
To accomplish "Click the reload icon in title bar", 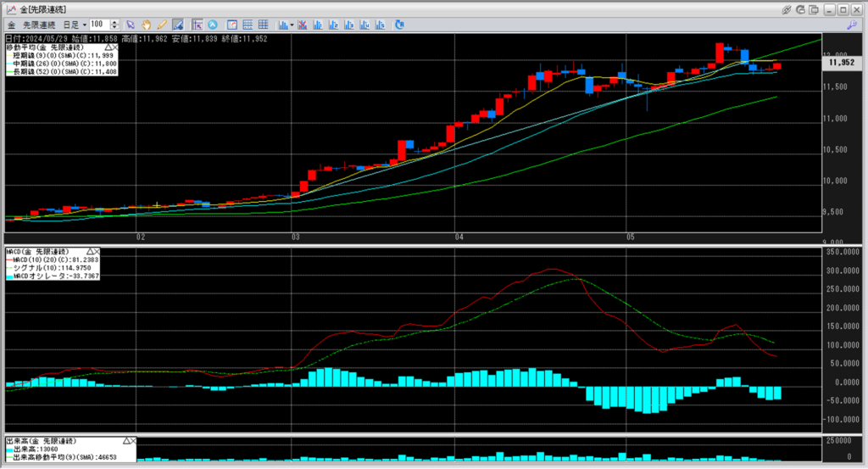I will pyautogui.click(x=801, y=8).
